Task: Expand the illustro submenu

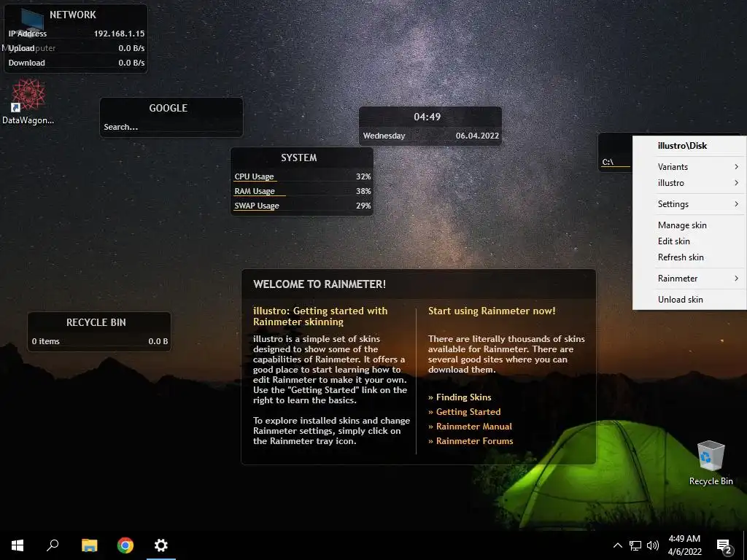Action: 689,183
